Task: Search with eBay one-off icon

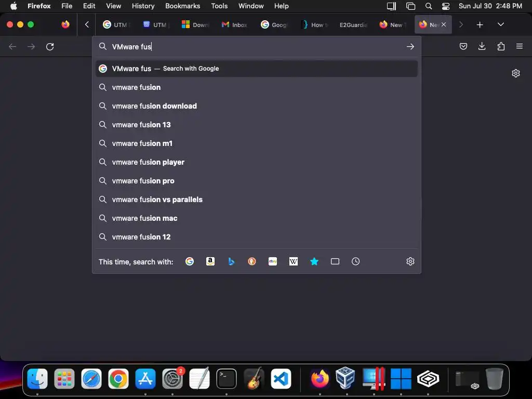Action: (x=273, y=261)
